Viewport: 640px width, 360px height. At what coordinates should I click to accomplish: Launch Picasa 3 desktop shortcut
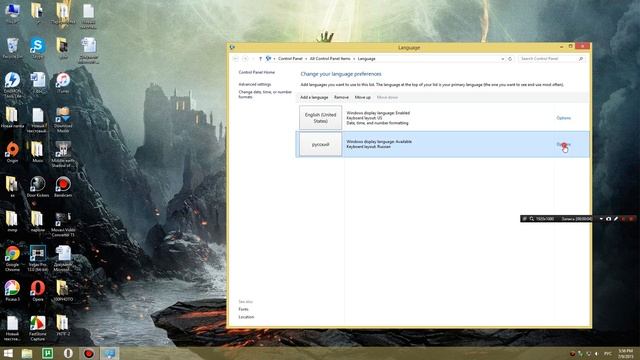click(x=12, y=291)
